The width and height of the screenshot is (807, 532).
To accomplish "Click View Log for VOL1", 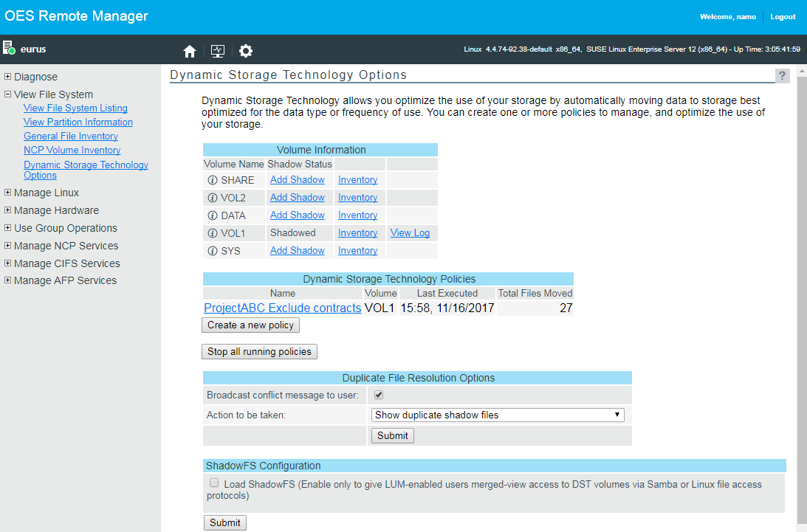I will [x=410, y=233].
